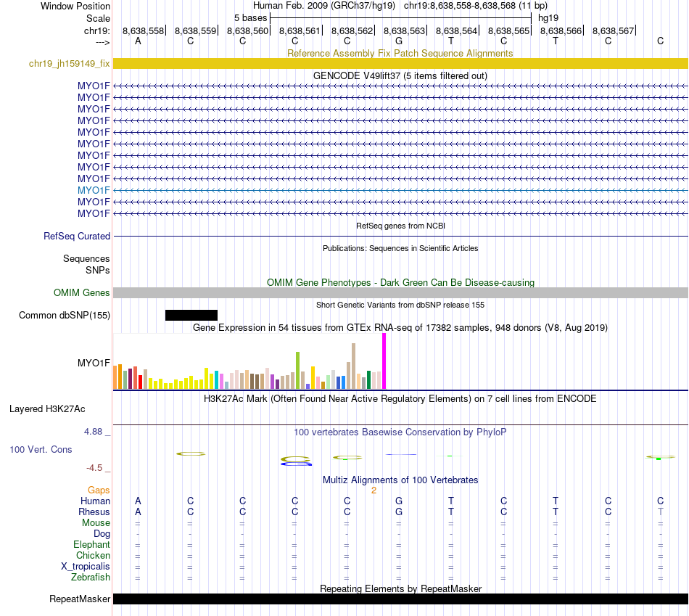Click the Scale label
Viewport: 689px width, 616px height.
coord(98,18)
